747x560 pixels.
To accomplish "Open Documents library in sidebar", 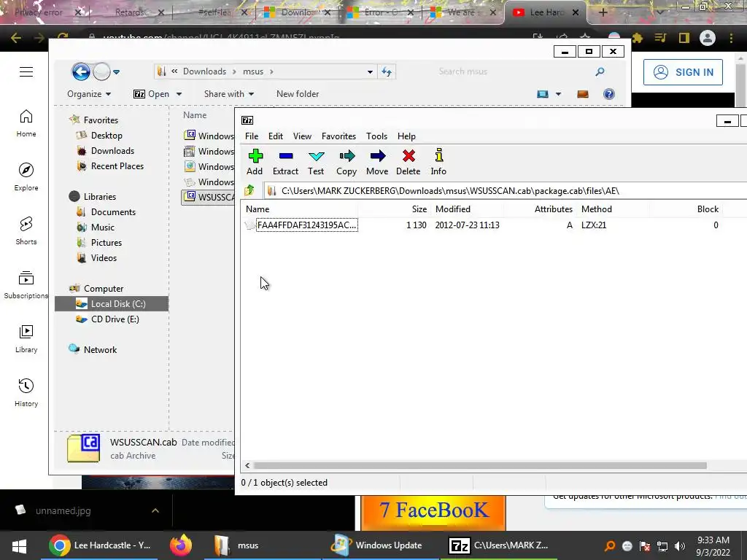I will coord(113,212).
